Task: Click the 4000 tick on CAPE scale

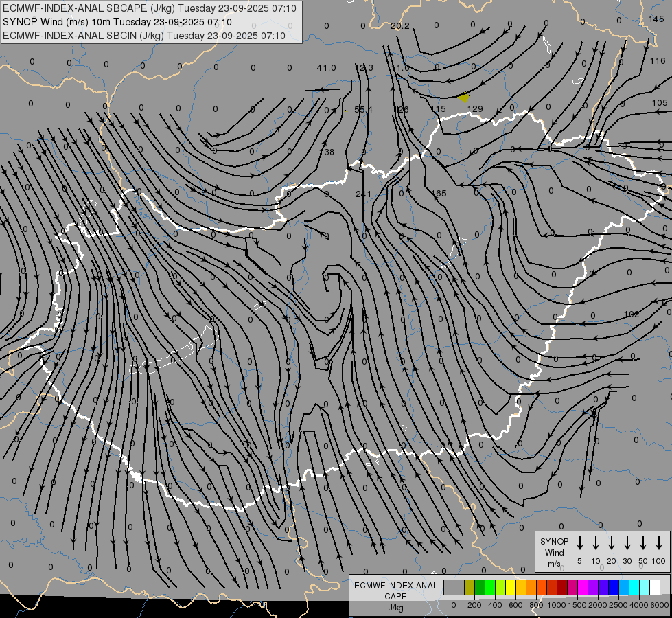Action: [639, 605]
